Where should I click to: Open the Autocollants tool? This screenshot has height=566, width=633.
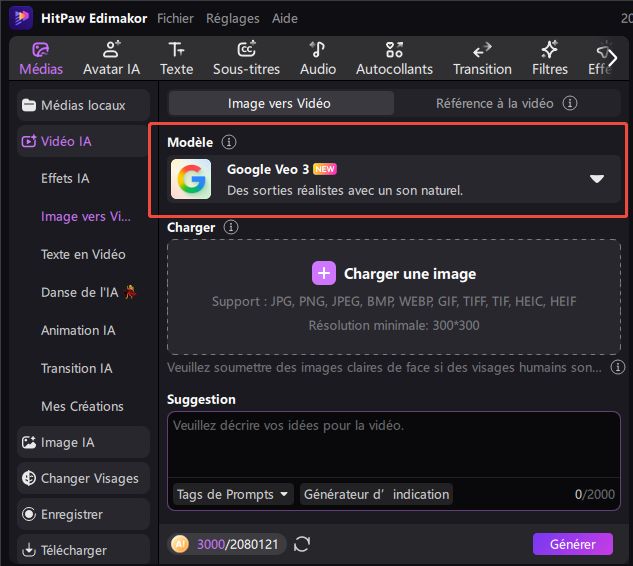pyautogui.click(x=394, y=59)
